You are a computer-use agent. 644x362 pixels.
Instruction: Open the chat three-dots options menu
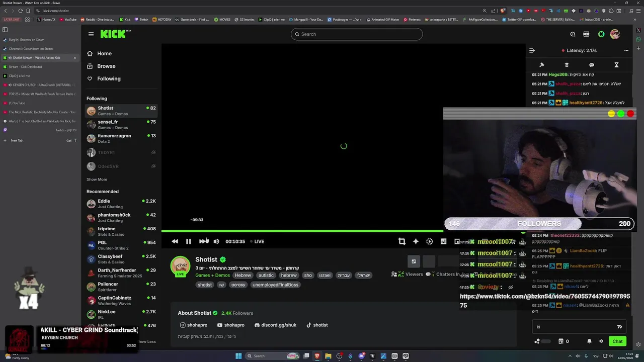tap(626, 50)
